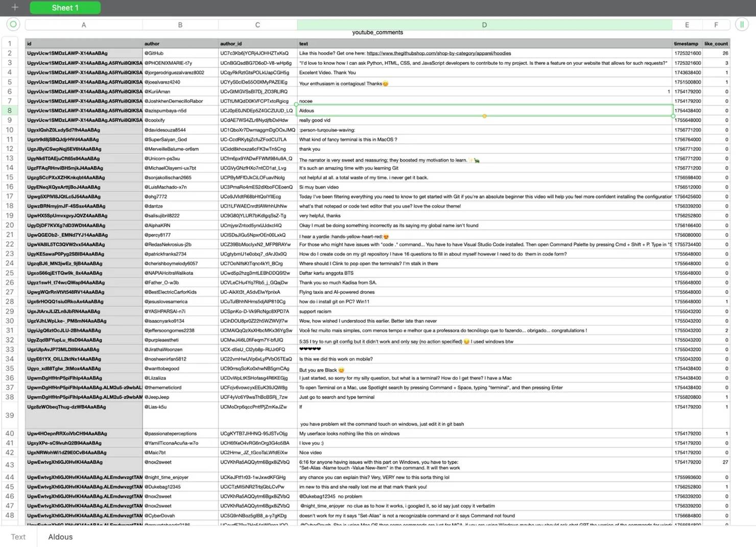Select the 'But you are Black' comment cell

(x=484, y=369)
